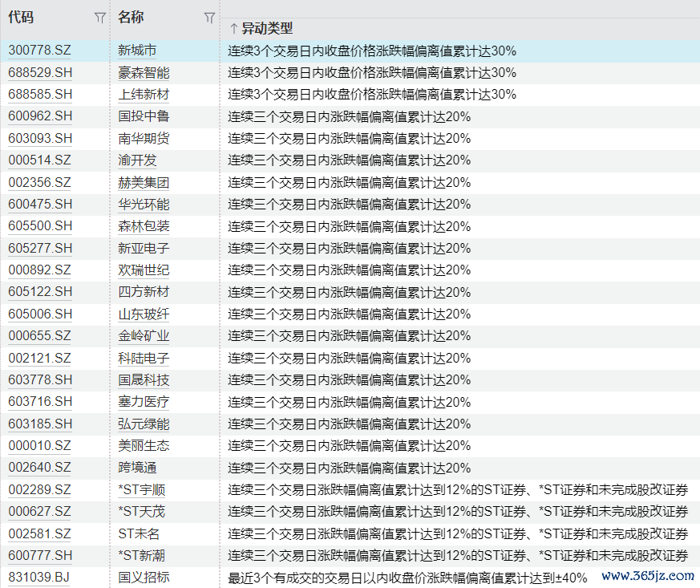Open stock code 000514.SZ

pos(40,160)
